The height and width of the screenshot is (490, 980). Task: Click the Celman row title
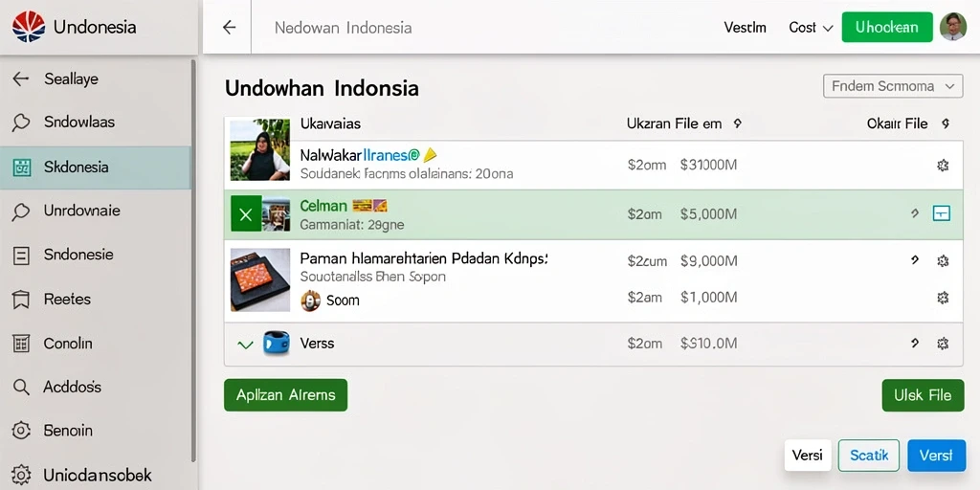coord(323,206)
